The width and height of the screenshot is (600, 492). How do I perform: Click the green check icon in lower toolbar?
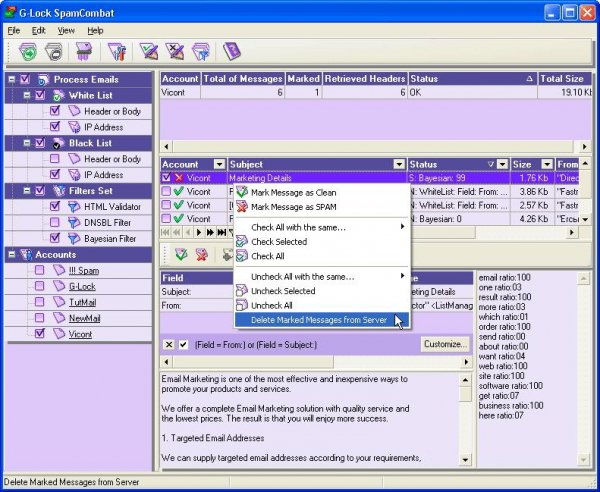click(181, 254)
